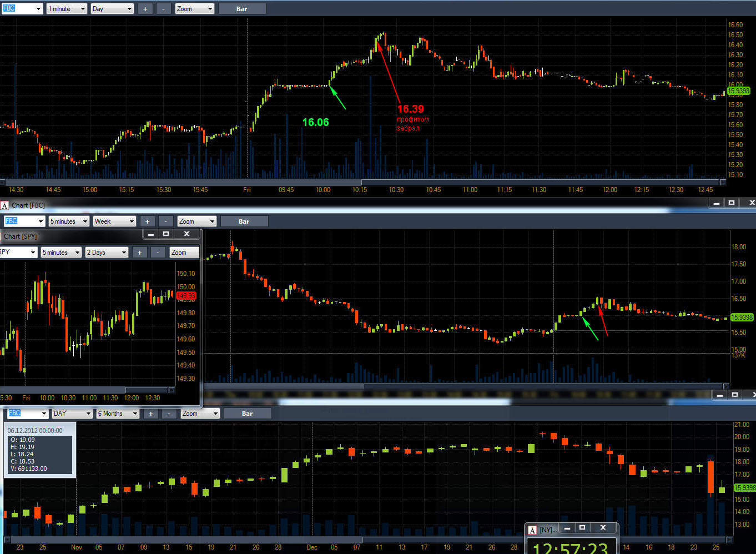This screenshot has width=756, height=554.
Task: Click the plus icon in top chart toolbar
Action: click(145, 9)
